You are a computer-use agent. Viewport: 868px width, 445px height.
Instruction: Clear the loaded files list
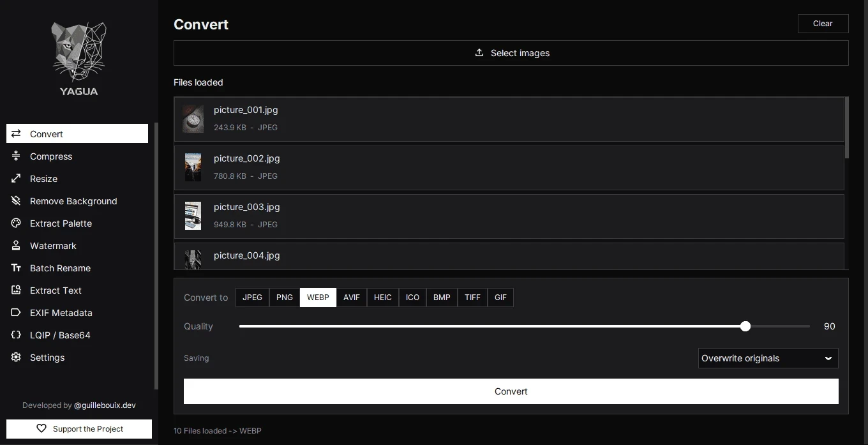[823, 24]
